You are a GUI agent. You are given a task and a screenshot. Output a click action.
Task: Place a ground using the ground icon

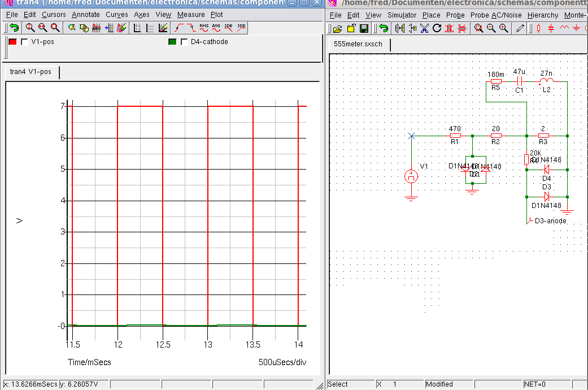click(x=577, y=28)
